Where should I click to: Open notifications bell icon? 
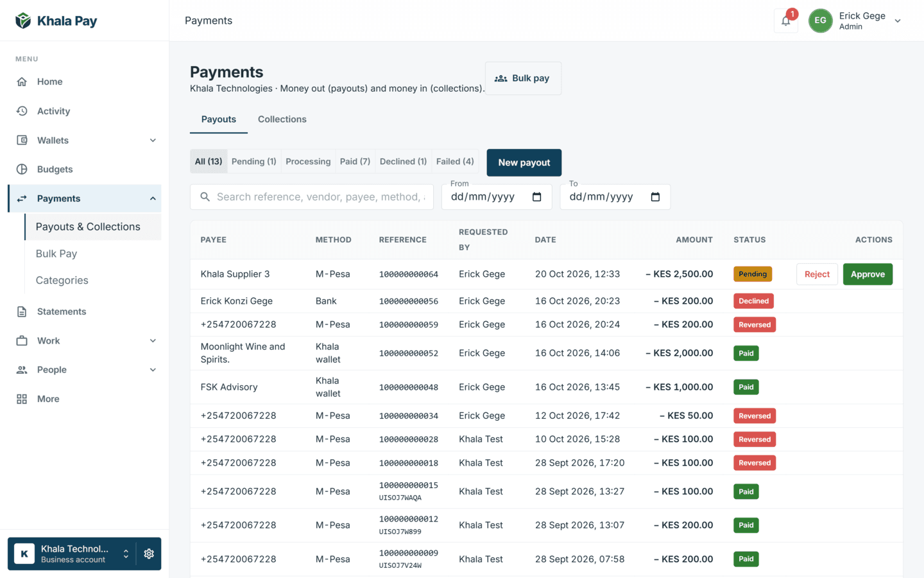coord(786,21)
